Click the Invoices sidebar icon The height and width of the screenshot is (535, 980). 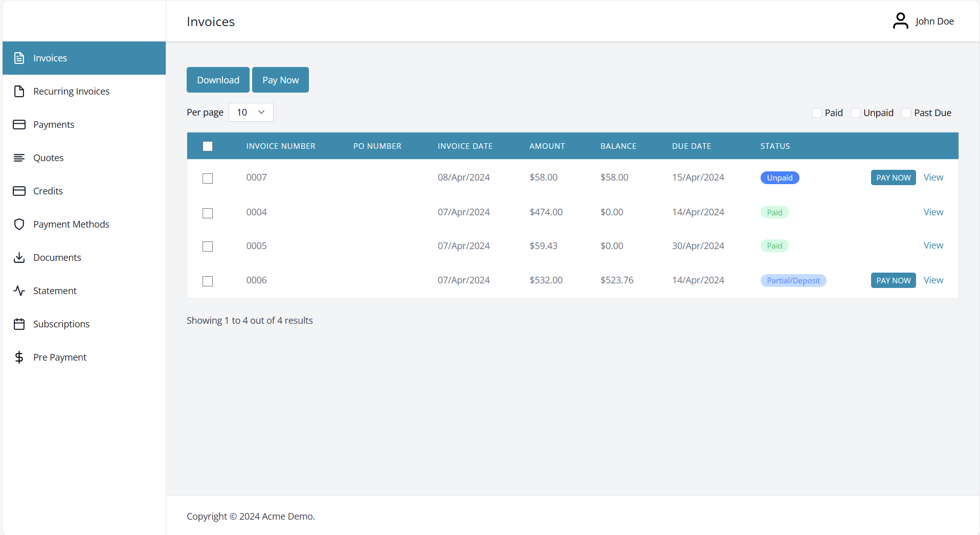coord(19,58)
